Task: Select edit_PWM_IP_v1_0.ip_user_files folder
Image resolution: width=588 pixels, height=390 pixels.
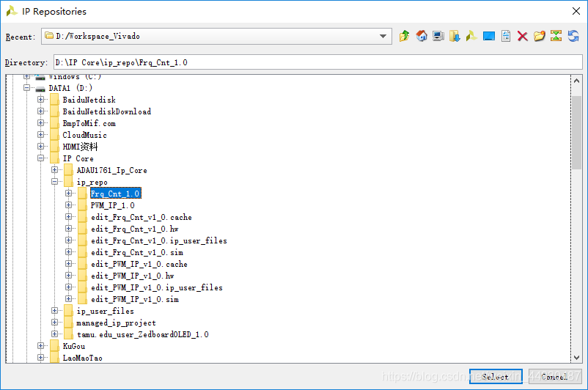Action: point(157,287)
